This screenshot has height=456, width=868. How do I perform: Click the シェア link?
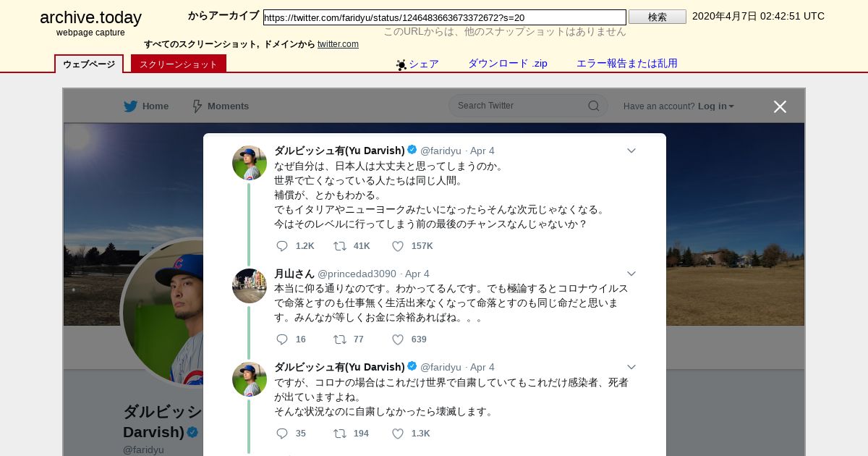[424, 64]
